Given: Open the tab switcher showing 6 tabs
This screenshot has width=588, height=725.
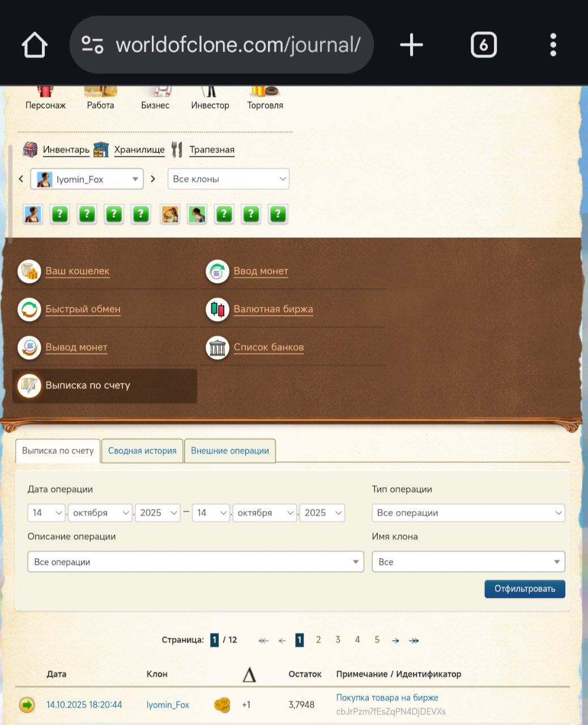Looking at the screenshot, I should point(483,45).
